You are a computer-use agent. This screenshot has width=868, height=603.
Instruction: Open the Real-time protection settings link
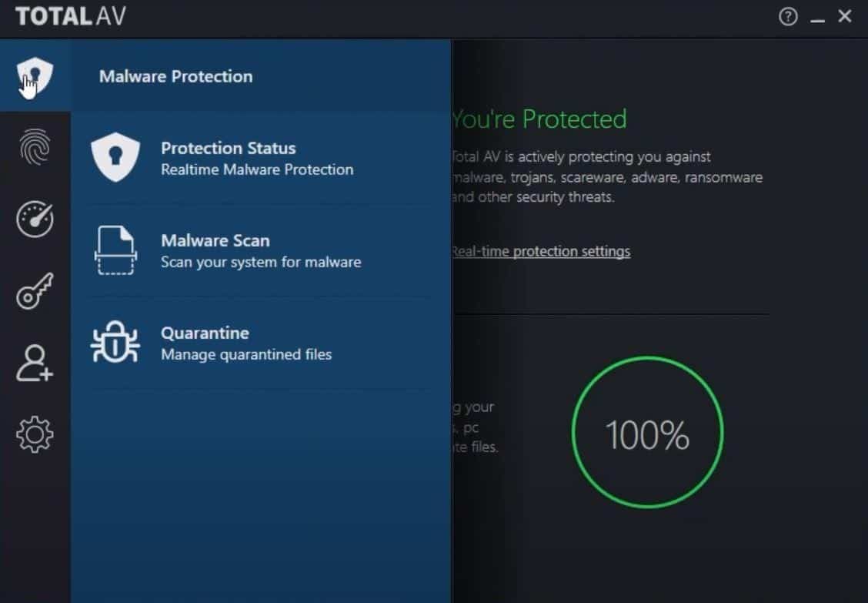tap(541, 252)
